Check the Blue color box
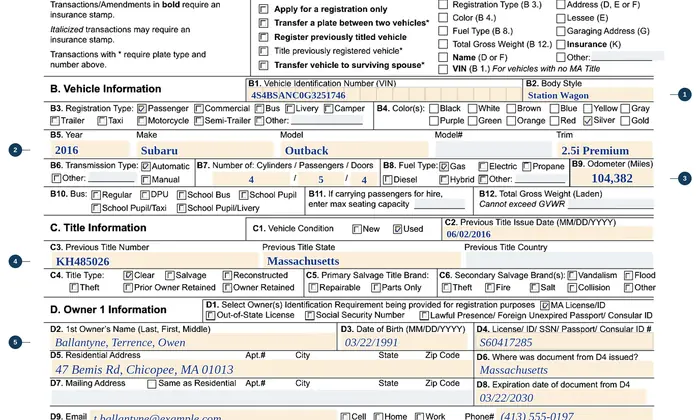The image size is (700, 420). (x=554, y=108)
